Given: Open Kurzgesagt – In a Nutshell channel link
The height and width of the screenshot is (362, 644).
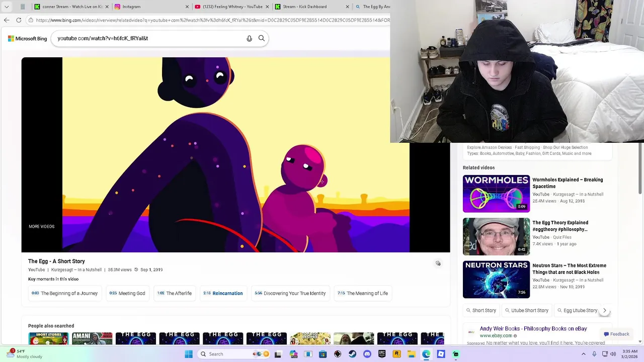Looking at the screenshot, I should [x=76, y=269].
